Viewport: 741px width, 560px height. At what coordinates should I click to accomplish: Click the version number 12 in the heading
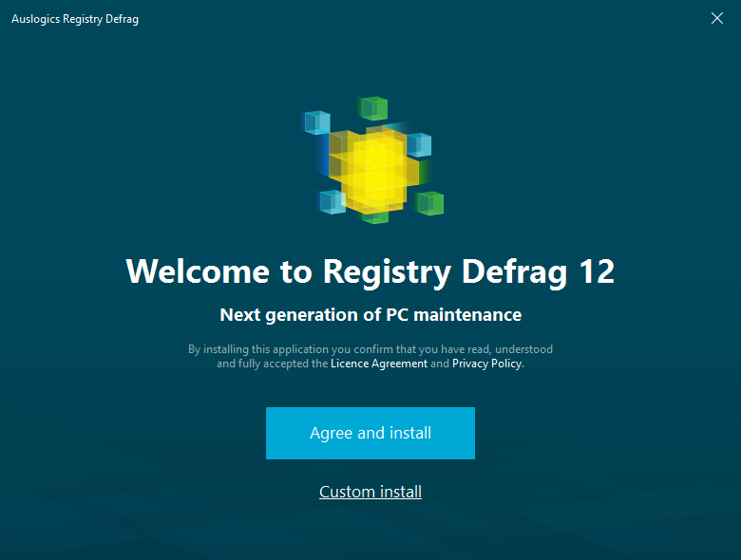click(x=597, y=271)
